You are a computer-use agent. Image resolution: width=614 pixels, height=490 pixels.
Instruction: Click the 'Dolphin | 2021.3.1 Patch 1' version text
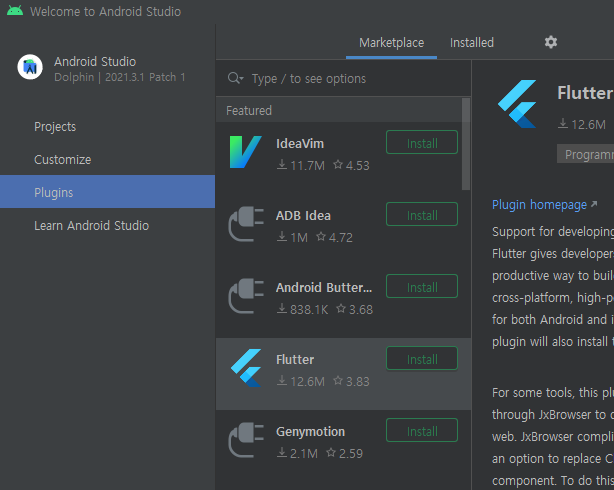(x=119, y=77)
